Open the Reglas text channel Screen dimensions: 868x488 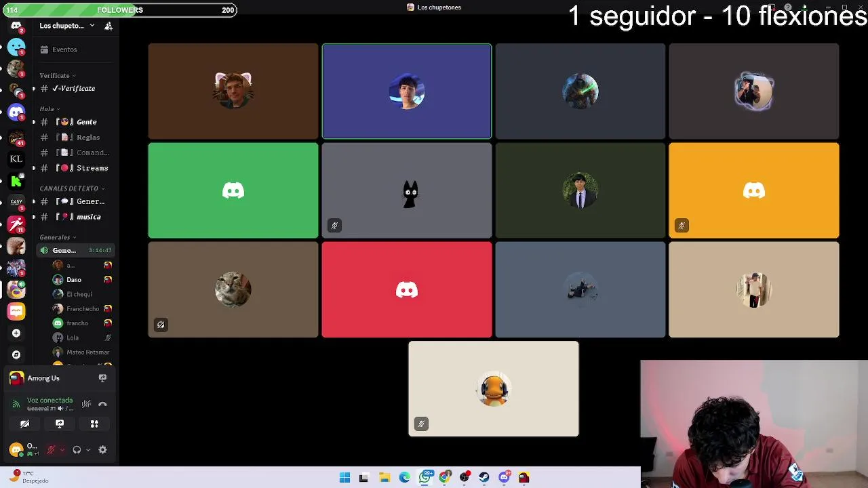(75, 138)
